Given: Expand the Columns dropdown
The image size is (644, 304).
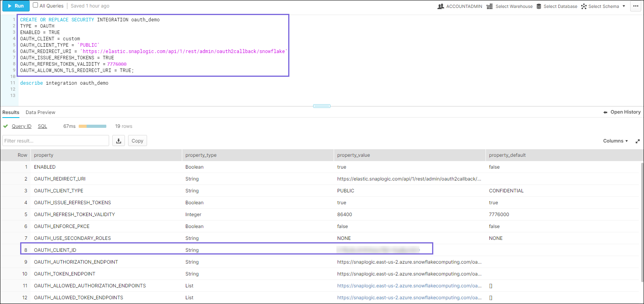Looking at the screenshot, I should tap(615, 141).
